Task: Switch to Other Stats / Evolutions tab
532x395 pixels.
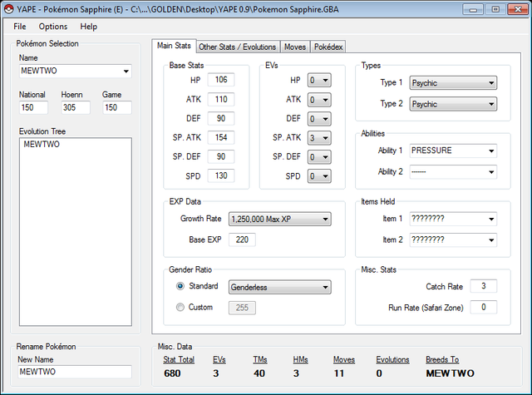Action: 237,47
